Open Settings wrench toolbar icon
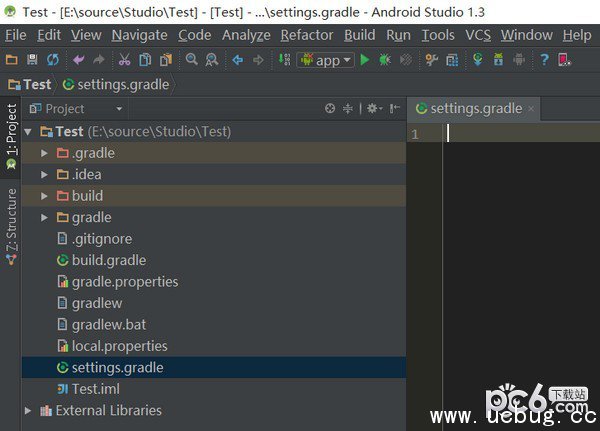The width and height of the screenshot is (600, 431). pyautogui.click(x=432, y=60)
